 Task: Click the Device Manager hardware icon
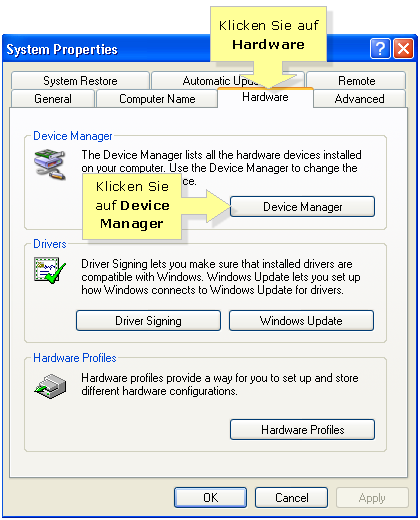tap(50, 165)
